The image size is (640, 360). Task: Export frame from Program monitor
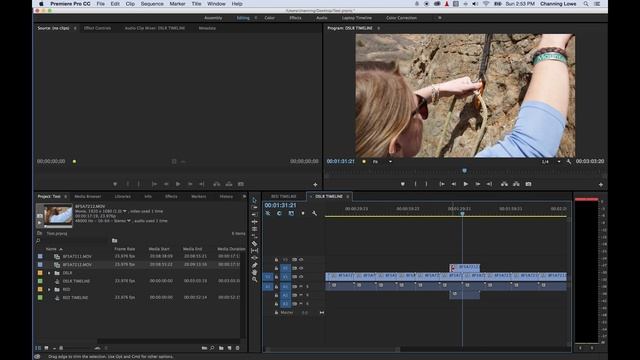(528, 184)
